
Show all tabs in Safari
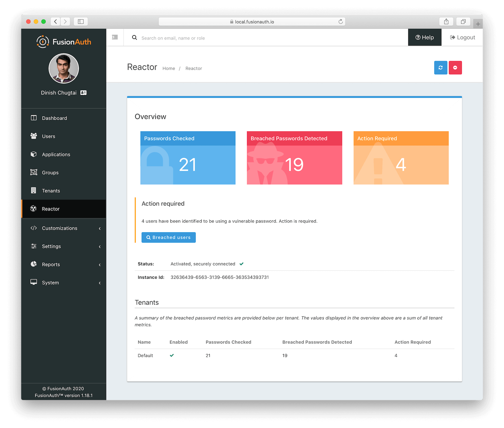tap(463, 21)
